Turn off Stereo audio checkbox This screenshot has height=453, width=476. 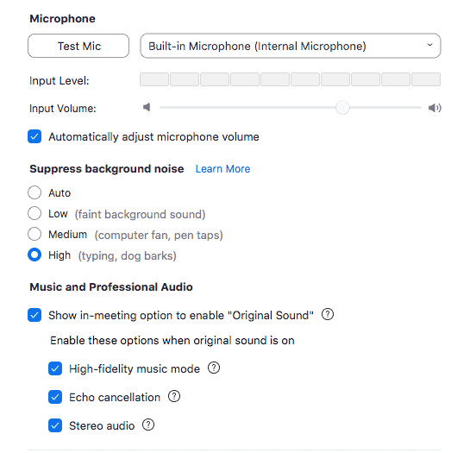[55, 425]
